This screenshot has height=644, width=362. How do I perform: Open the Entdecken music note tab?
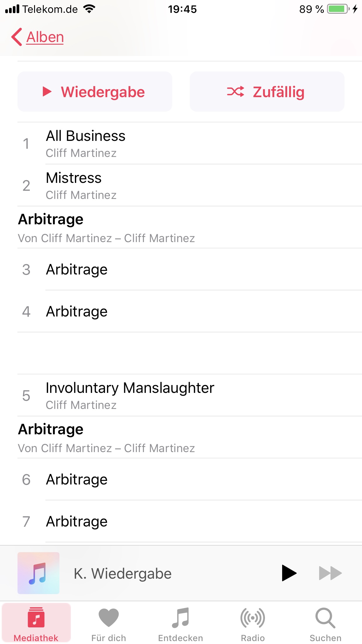click(x=181, y=623)
